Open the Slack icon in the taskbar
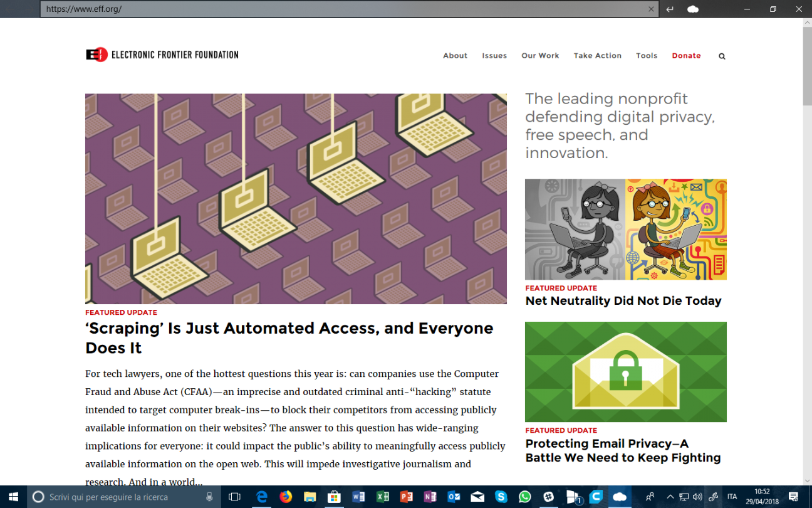This screenshot has width=812, height=508. pos(549,497)
